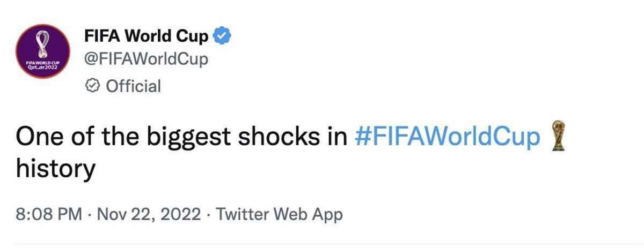Open the FIFA World Cup profile avatar
The width and height of the screenshot is (644, 248).
[x=42, y=51]
